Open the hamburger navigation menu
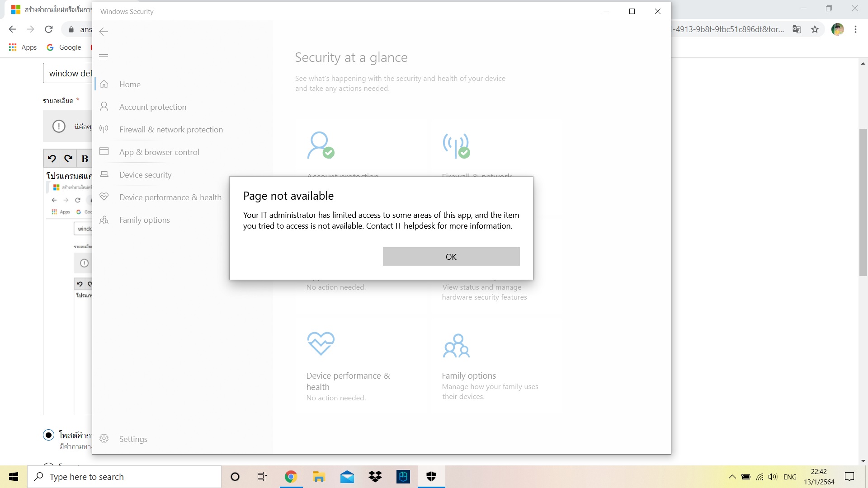Image resolution: width=868 pixels, height=488 pixels. click(104, 56)
